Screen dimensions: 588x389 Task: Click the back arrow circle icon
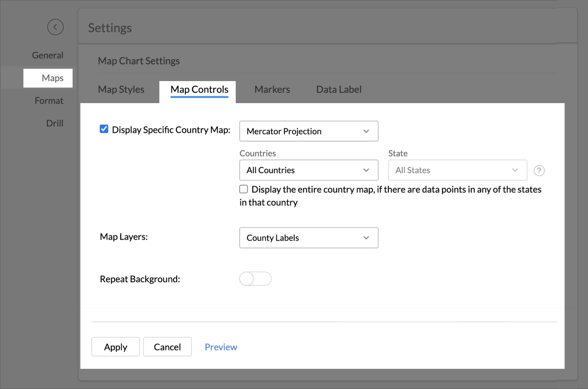coord(55,27)
